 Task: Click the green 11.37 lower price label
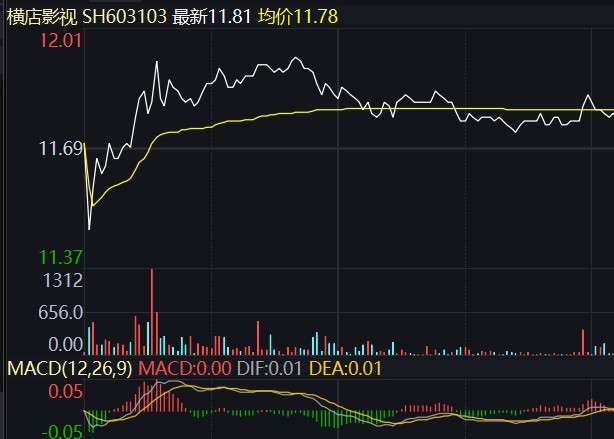(x=61, y=257)
